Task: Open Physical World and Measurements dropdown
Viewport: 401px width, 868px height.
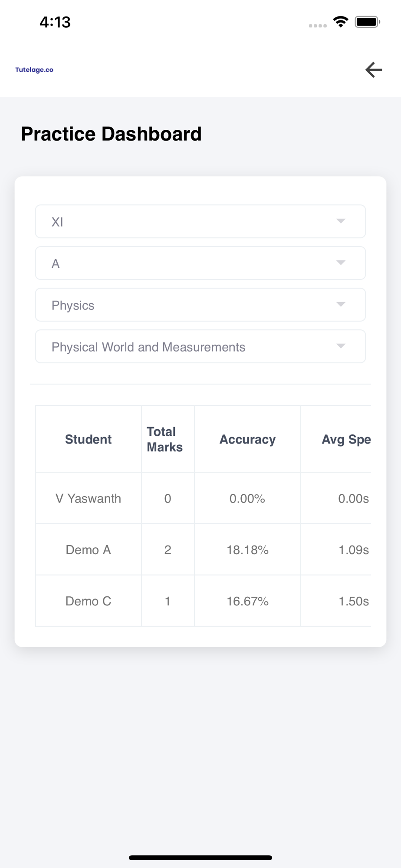Action: [200, 347]
